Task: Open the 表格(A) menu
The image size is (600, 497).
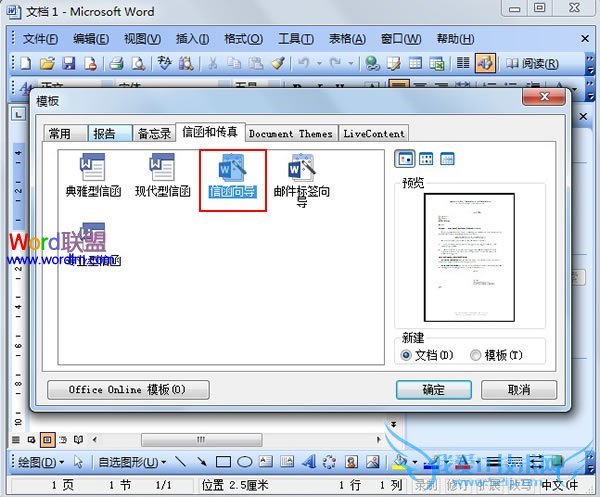Action: 347,39
